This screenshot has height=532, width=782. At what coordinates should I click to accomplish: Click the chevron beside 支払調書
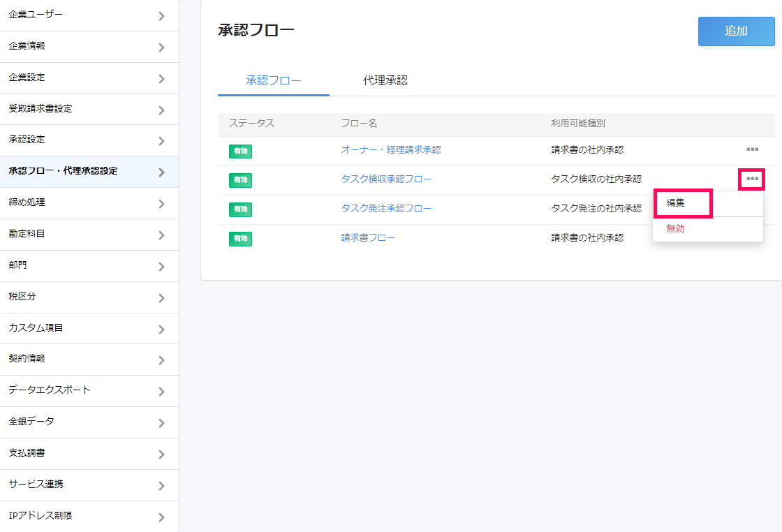[x=161, y=455]
